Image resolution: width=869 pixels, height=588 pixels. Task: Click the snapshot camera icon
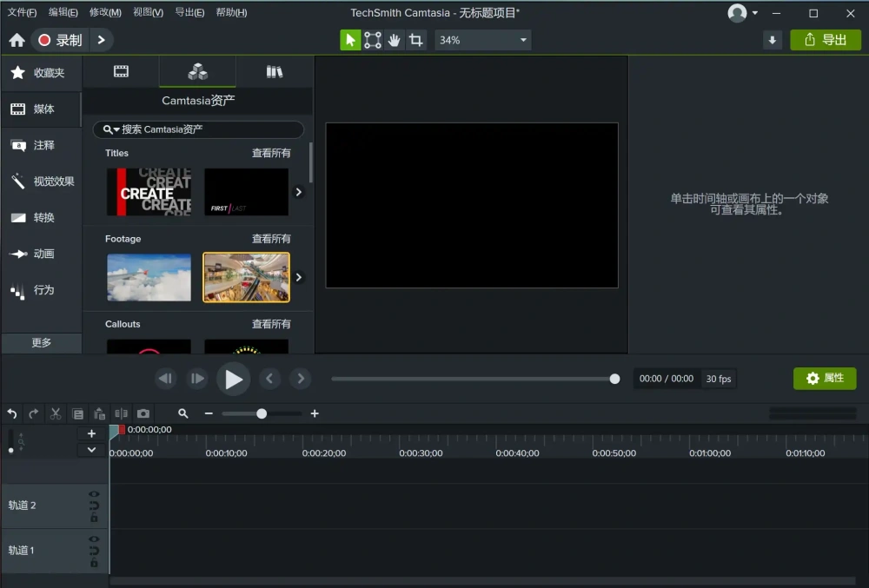tap(143, 413)
